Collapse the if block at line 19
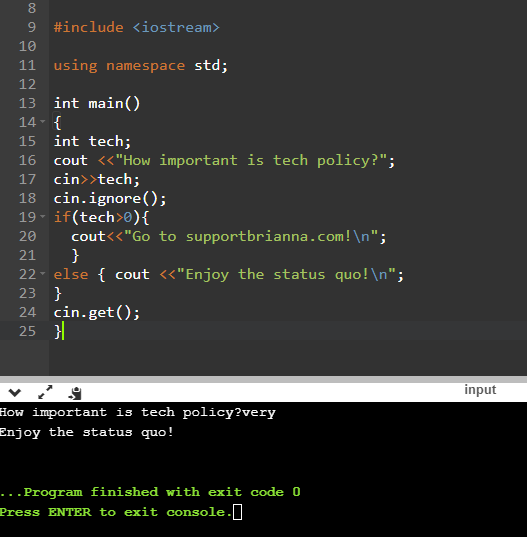527x537 pixels. [x=42, y=216]
